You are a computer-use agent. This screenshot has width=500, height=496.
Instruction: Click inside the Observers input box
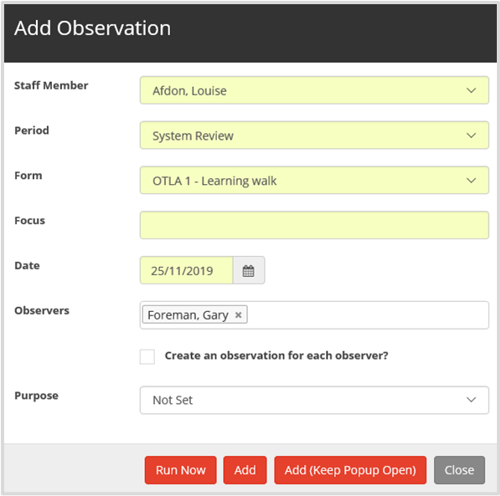coord(367,315)
